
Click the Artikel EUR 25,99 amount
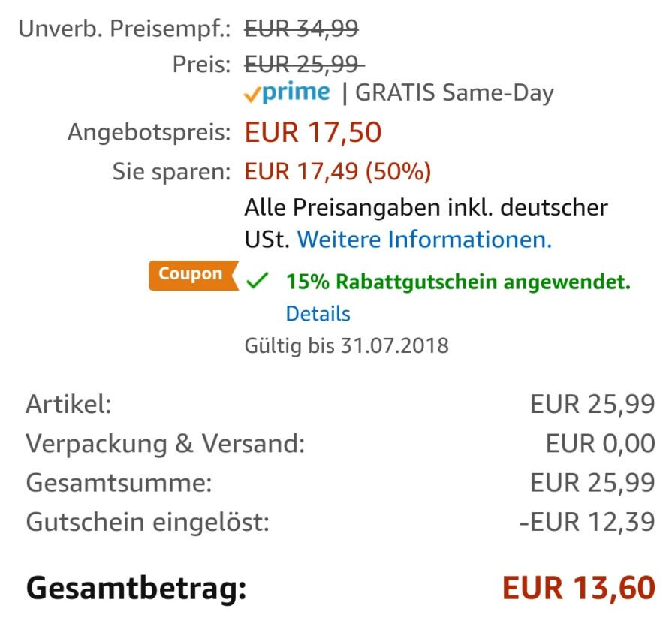point(592,404)
